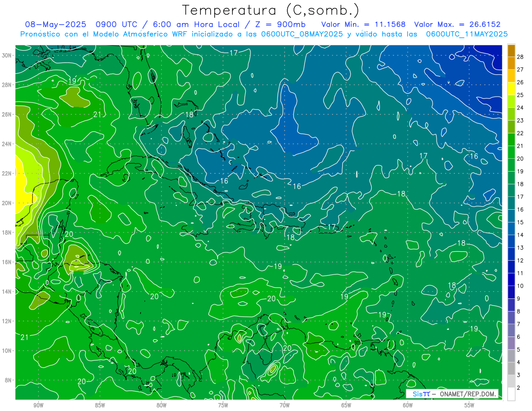Click the '85W' longitude axis label
Screen dimensions: 532x411
coord(100,405)
